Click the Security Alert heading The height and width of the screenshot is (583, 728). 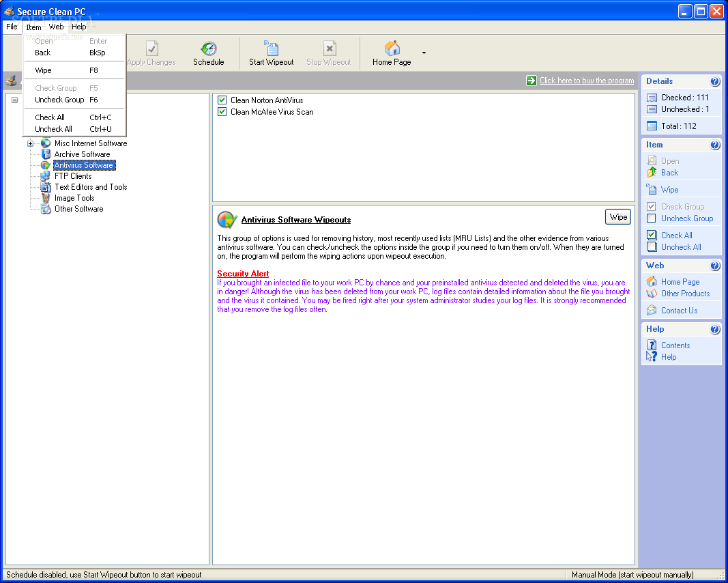point(243,274)
